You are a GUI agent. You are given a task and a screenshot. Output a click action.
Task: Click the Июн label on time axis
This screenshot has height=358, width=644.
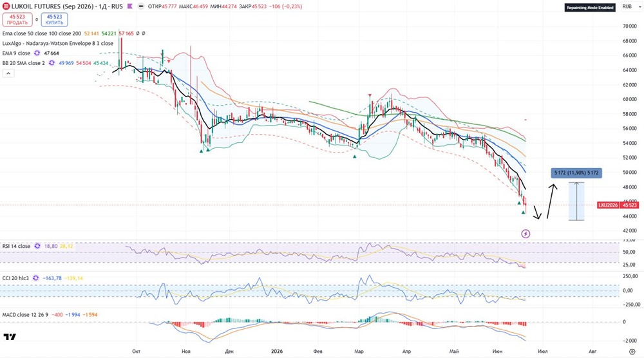click(497, 352)
